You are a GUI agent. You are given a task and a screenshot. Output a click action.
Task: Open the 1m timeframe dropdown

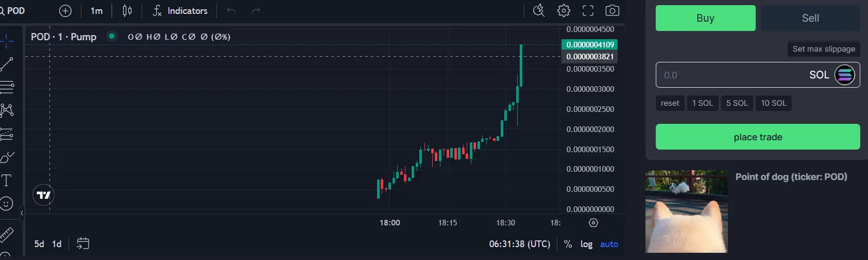click(96, 11)
